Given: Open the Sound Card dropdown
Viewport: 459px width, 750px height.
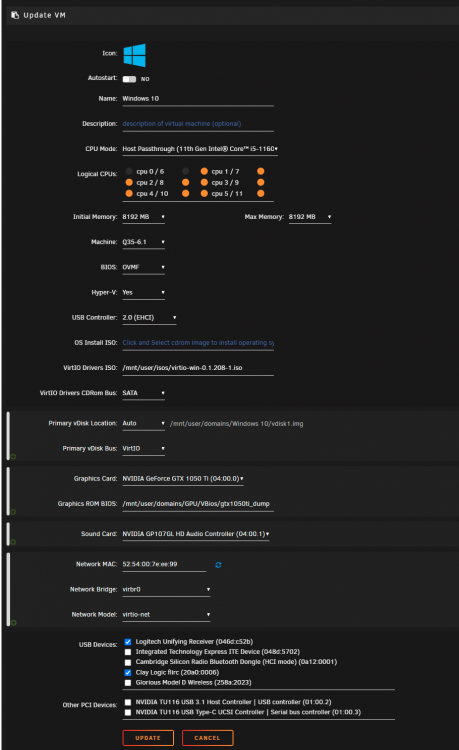Looking at the screenshot, I should 196,534.
